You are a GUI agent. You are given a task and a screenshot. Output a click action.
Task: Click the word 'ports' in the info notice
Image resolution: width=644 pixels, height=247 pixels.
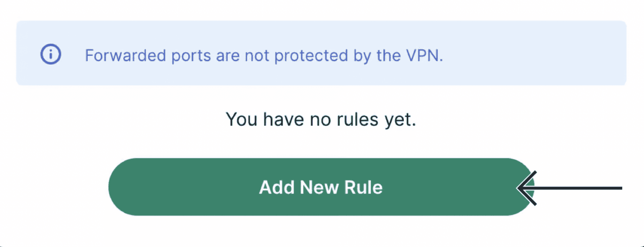coord(191,56)
